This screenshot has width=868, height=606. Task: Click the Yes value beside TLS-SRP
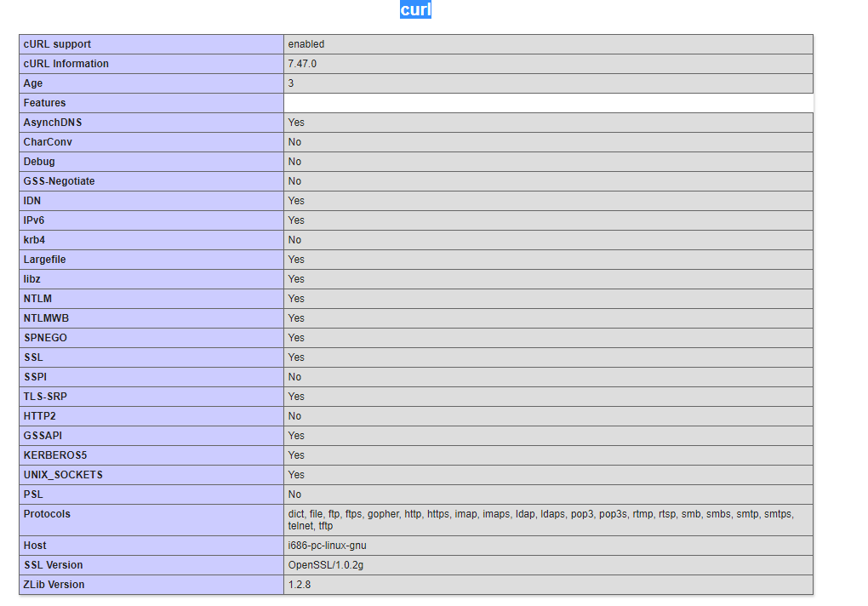pos(296,397)
